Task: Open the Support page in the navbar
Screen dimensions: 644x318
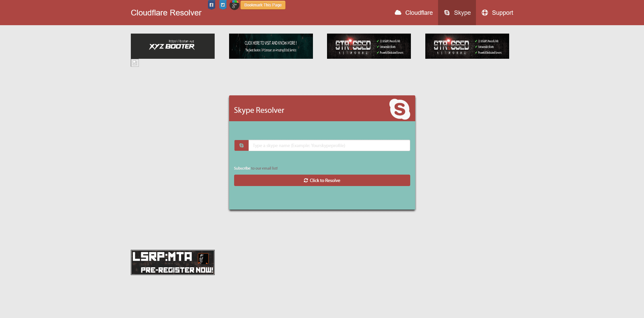Action: pyautogui.click(x=497, y=13)
